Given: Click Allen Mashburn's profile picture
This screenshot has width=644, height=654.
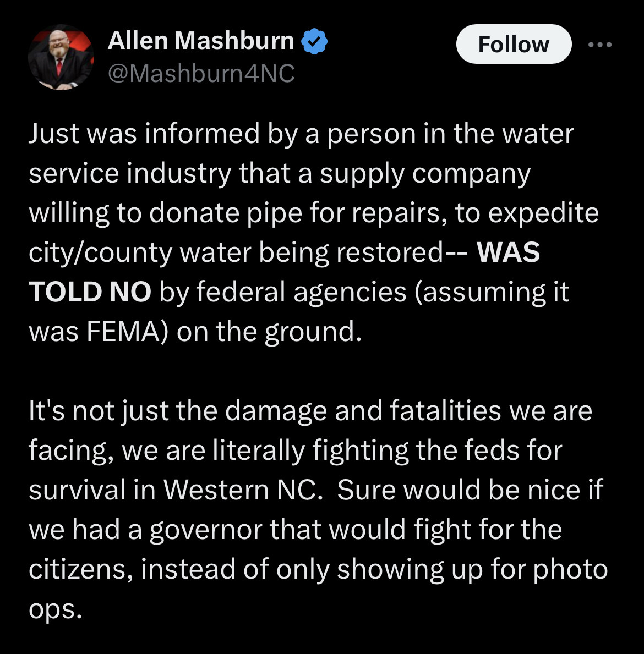Looking at the screenshot, I should tap(61, 57).
